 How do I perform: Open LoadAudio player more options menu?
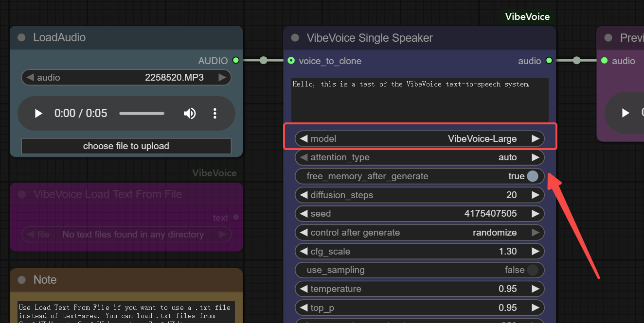tap(215, 114)
